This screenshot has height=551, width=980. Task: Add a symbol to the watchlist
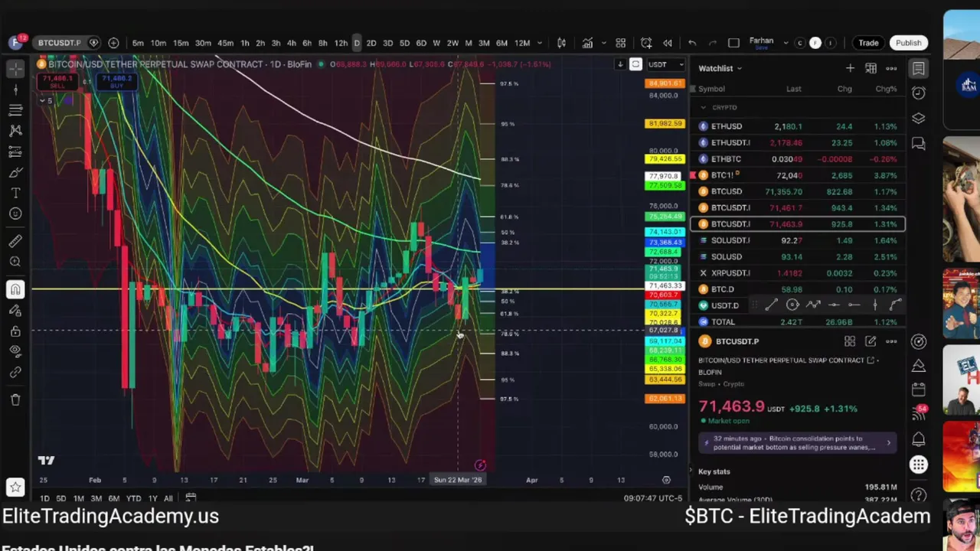[850, 68]
